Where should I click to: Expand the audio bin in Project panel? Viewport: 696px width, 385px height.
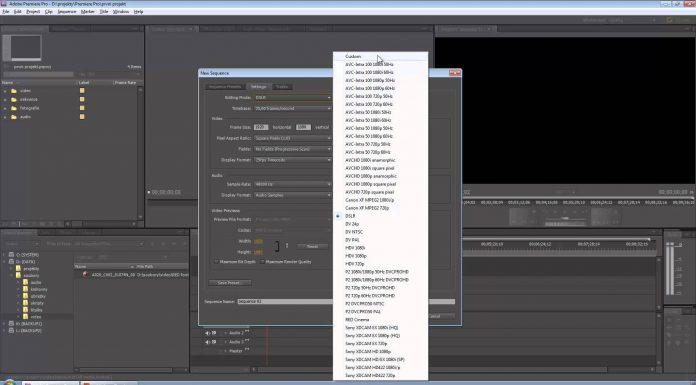coord(5,117)
